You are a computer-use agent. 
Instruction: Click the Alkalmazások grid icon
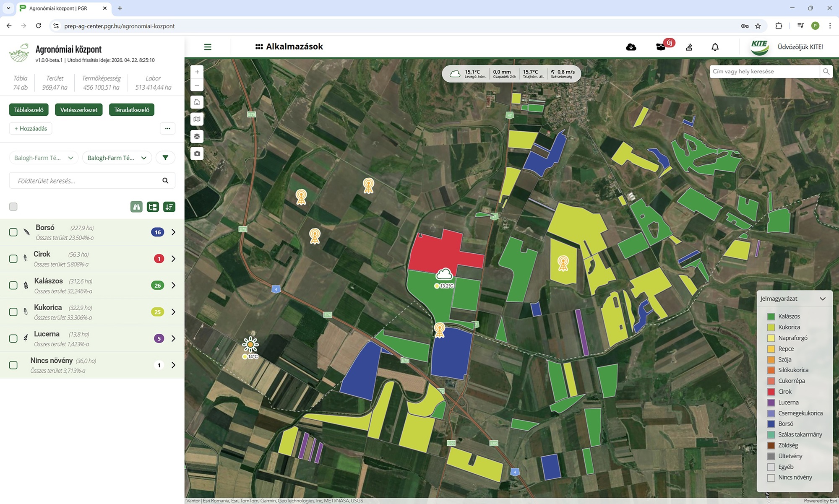(x=259, y=47)
